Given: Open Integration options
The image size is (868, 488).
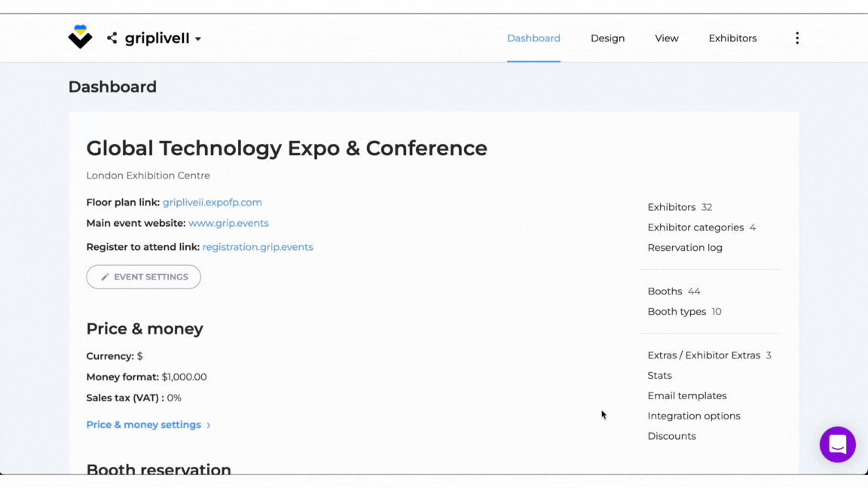Looking at the screenshot, I should [x=694, y=416].
